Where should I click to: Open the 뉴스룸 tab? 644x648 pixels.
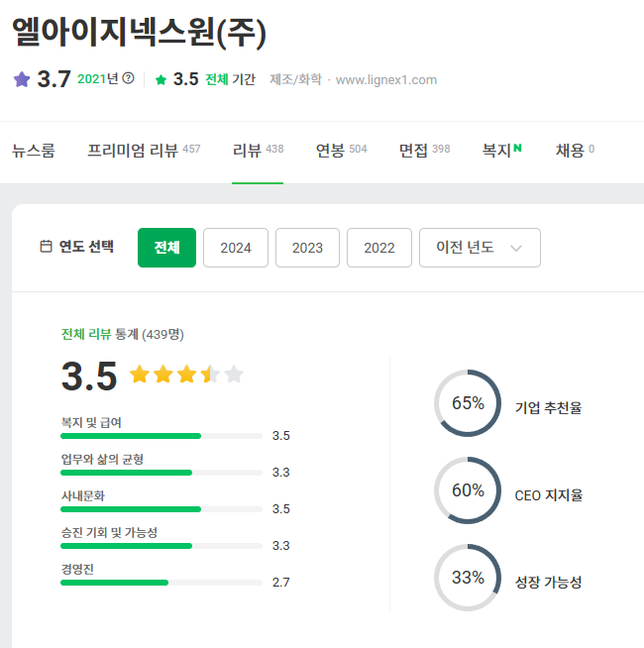click(x=34, y=151)
